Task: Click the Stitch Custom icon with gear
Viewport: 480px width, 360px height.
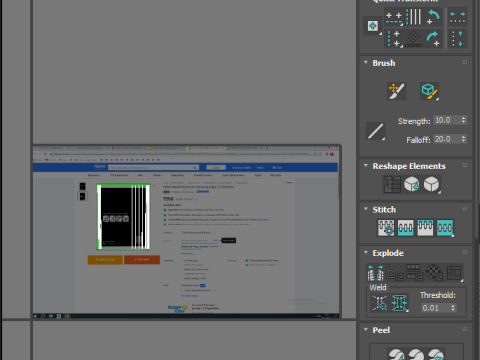Action: [386, 228]
